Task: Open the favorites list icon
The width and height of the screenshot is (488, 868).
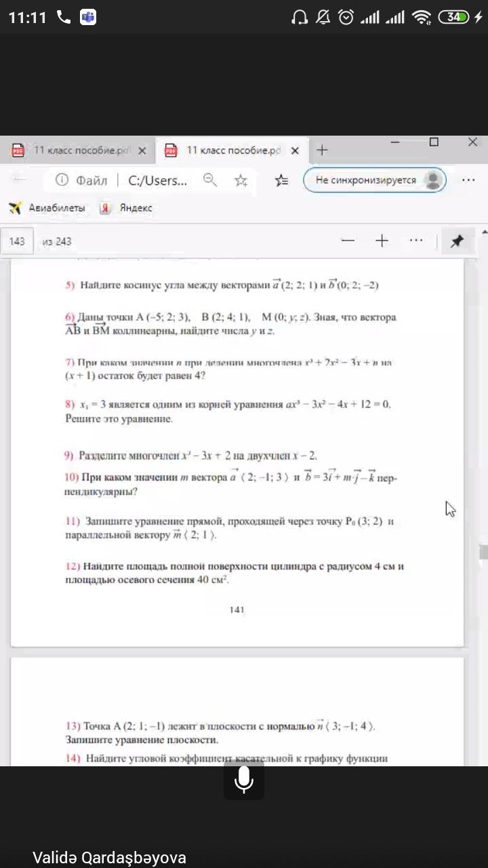Action: (x=281, y=180)
